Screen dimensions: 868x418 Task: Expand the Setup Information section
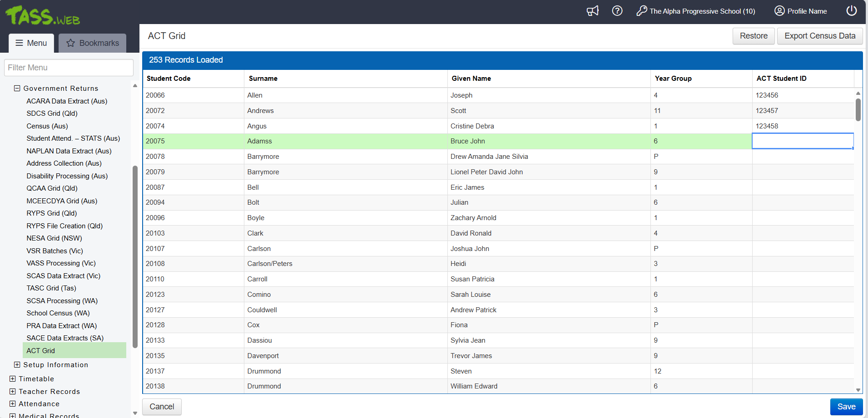[17, 365]
